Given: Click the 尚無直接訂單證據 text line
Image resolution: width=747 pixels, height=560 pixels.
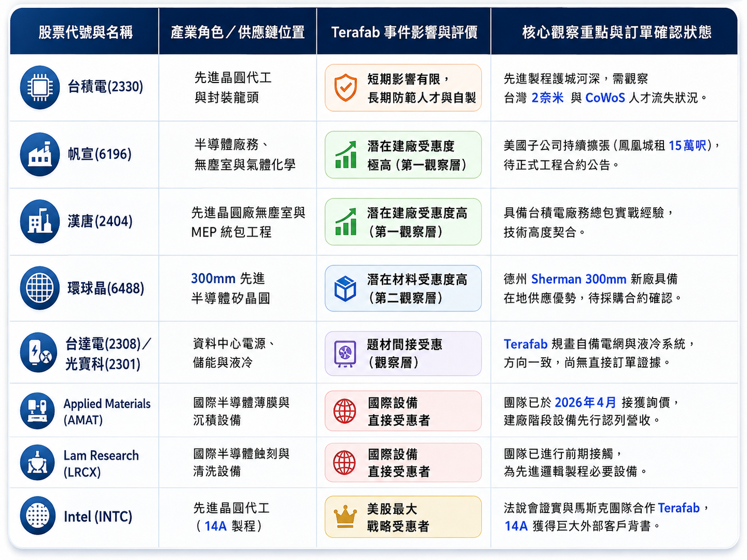Looking at the screenshot, I should coord(613,363).
